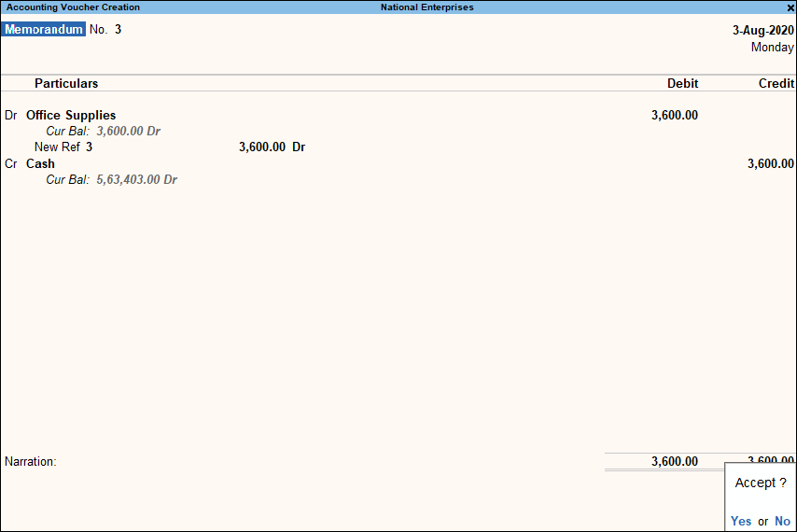Click the New Ref reference type
This screenshot has width=797, height=532.
(x=57, y=147)
